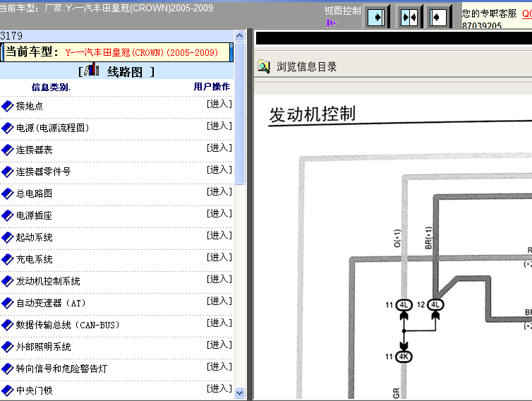Screen dimensions: 532x401
Task: Click the red QQ customer service link
Action: click(527, 14)
